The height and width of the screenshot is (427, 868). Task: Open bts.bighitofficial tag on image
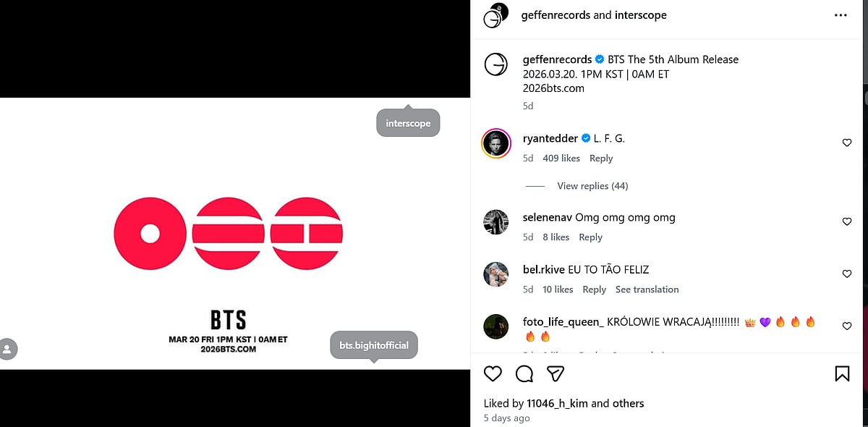point(374,345)
